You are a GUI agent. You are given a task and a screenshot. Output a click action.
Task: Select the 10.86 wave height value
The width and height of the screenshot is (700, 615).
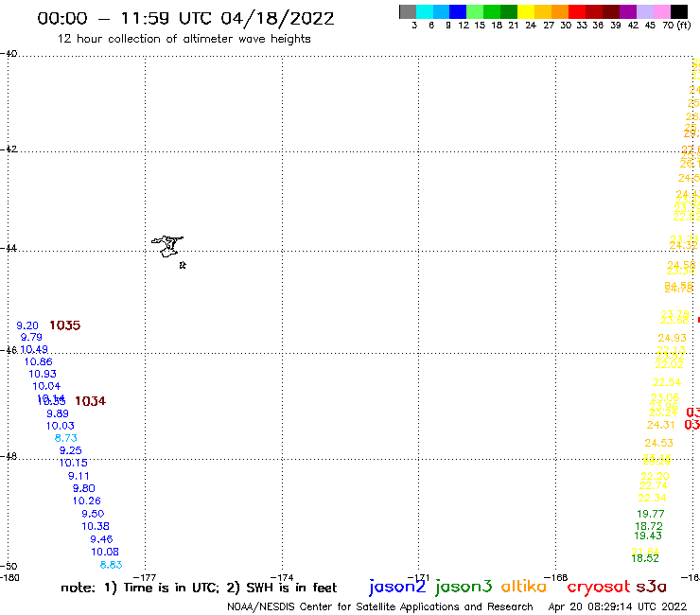tap(39, 361)
